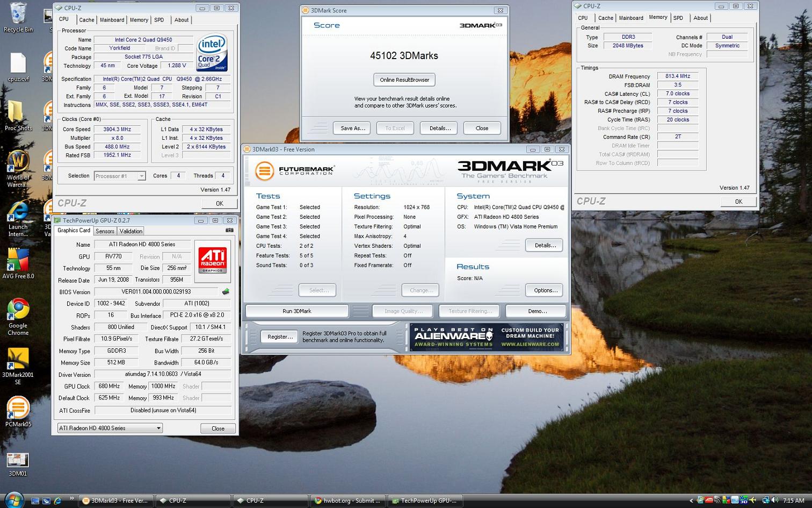Click the Register button in 3DMark03
The image size is (812, 508).
pyautogui.click(x=280, y=337)
